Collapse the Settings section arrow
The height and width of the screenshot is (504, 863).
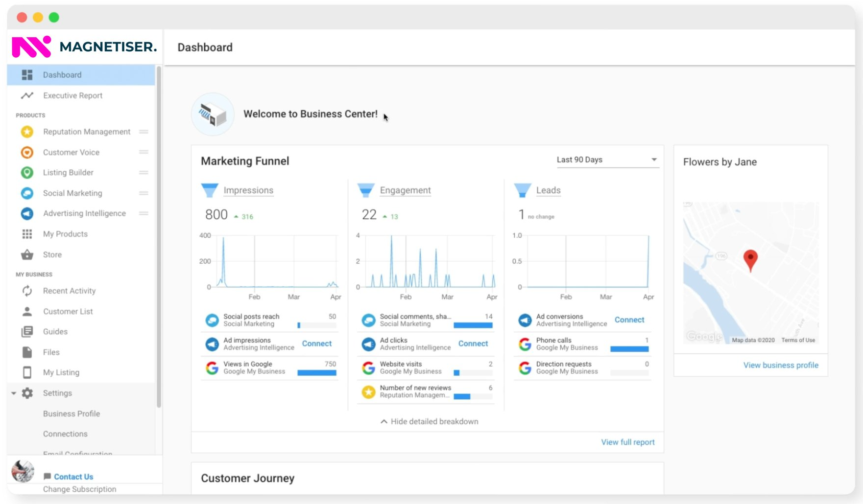click(x=14, y=393)
